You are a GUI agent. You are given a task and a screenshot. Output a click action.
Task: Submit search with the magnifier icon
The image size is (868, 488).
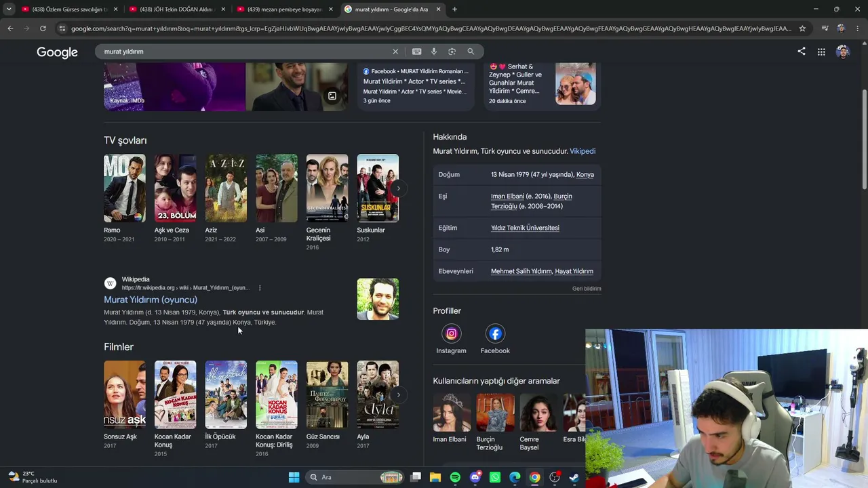(x=471, y=52)
